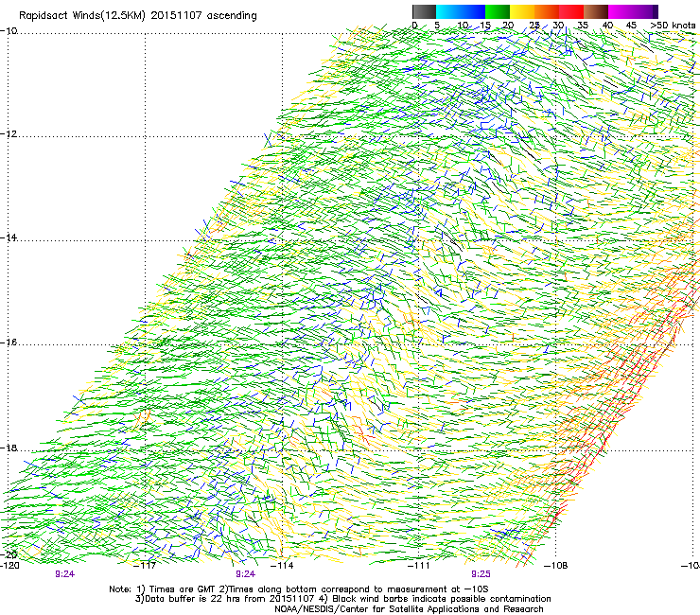This screenshot has width=700, height=615.
Task: Click the '9:24' time label nearest -120
Action: [64, 574]
